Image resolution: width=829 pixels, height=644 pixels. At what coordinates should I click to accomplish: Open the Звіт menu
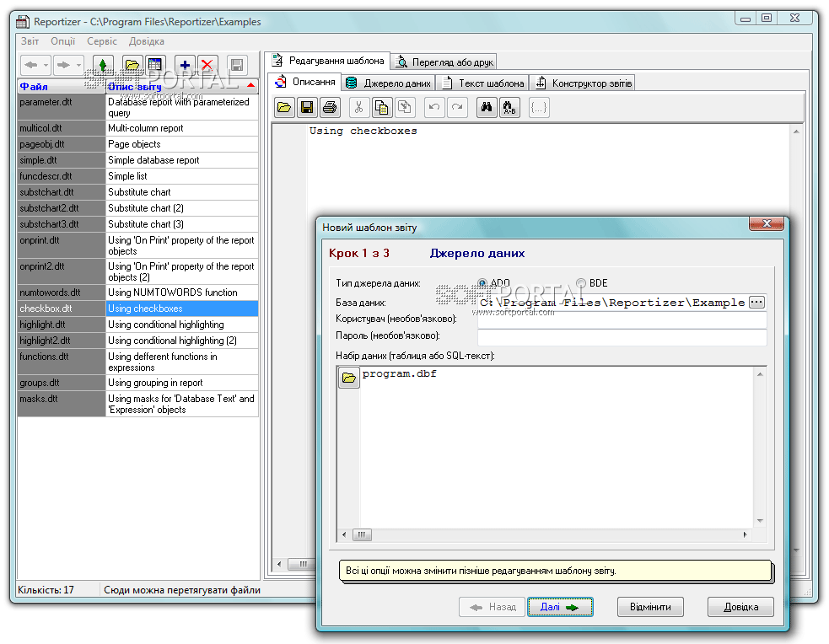[30, 41]
